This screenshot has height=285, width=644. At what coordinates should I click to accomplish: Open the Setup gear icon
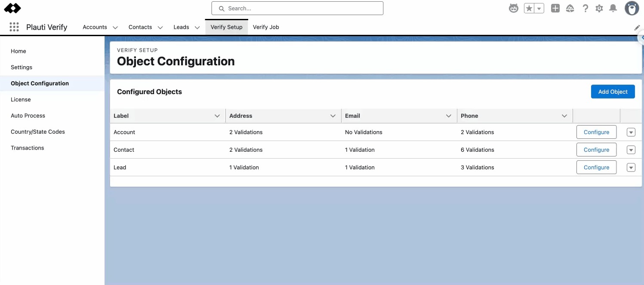[599, 8]
